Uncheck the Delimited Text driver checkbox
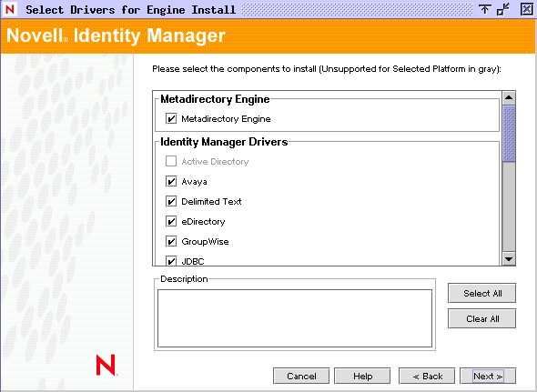The image size is (537, 392). click(171, 201)
